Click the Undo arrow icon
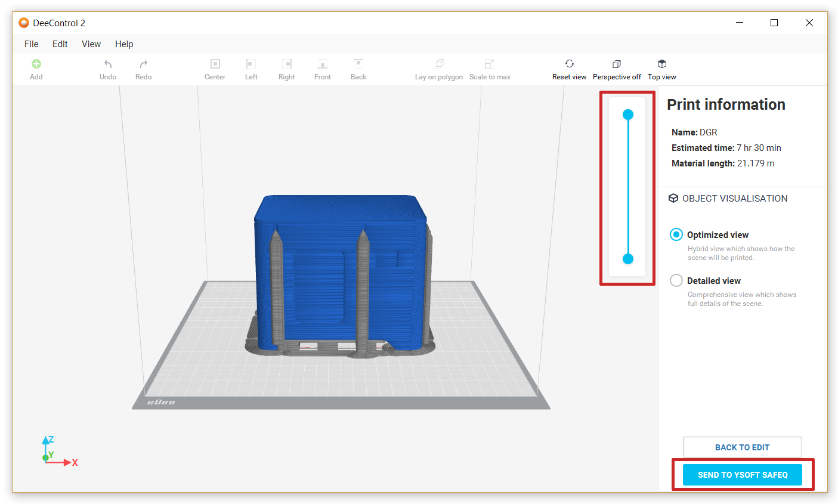 (108, 64)
